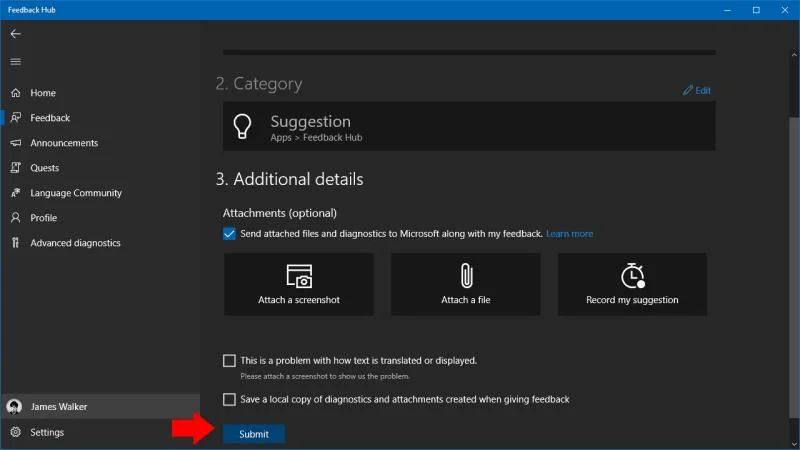Viewport: 800px width, 450px height.
Task: Click the '2. Category' heading
Action: click(x=259, y=84)
